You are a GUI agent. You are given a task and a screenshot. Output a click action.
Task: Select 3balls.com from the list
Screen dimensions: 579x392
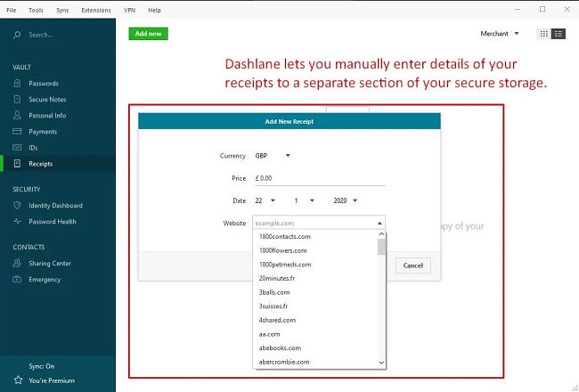click(x=315, y=292)
